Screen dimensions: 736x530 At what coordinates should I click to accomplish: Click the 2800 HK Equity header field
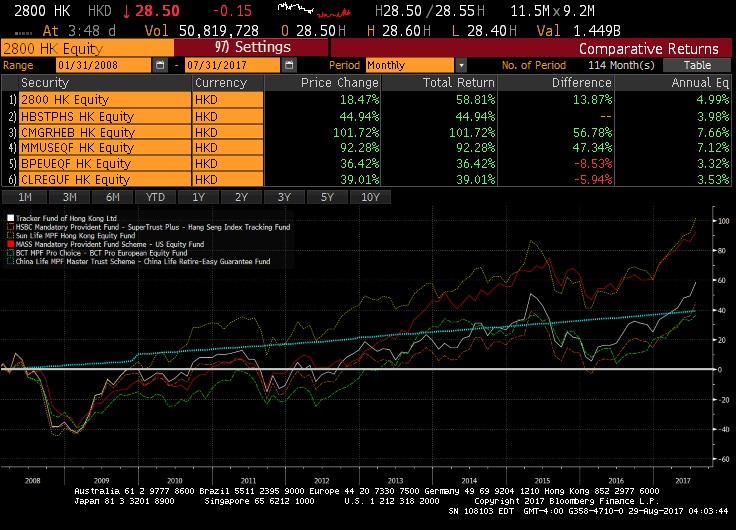[x=88, y=49]
